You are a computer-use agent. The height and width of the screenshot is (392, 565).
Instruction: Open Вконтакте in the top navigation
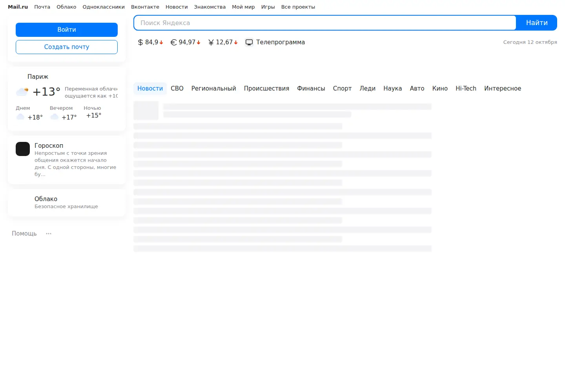[145, 7]
